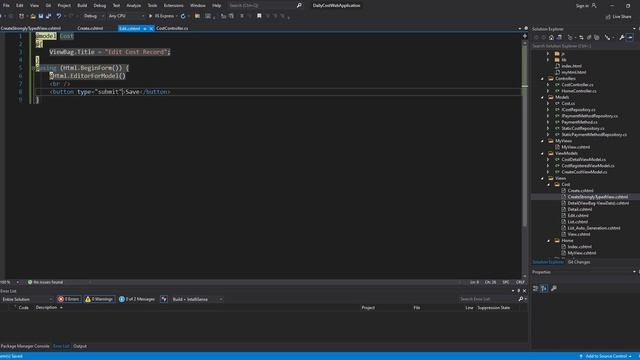Open the Package Manager Console tab
This screenshot has width=640, height=360.
pos(25,346)
